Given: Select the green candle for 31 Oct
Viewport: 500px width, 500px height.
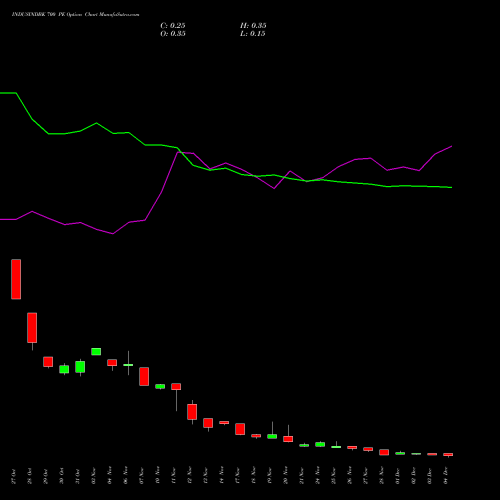Looking at the screenshot, I should 80,367.
